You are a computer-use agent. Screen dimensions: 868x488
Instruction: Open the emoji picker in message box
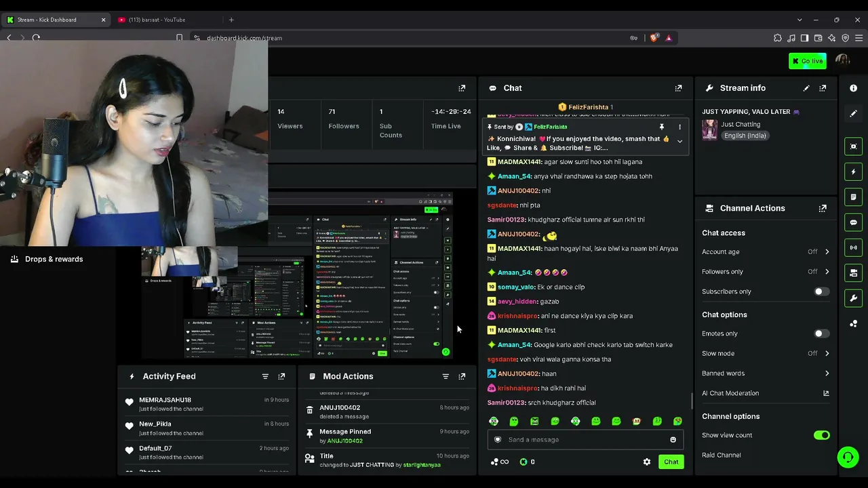[673, 440]
